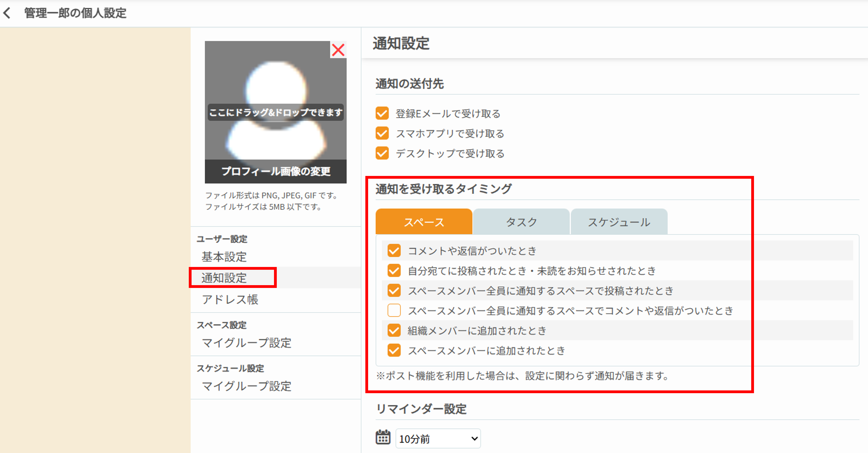Toggle 登録Eメールで受け取る checkbox
The image size is (868, 453).
click(382, 113)
